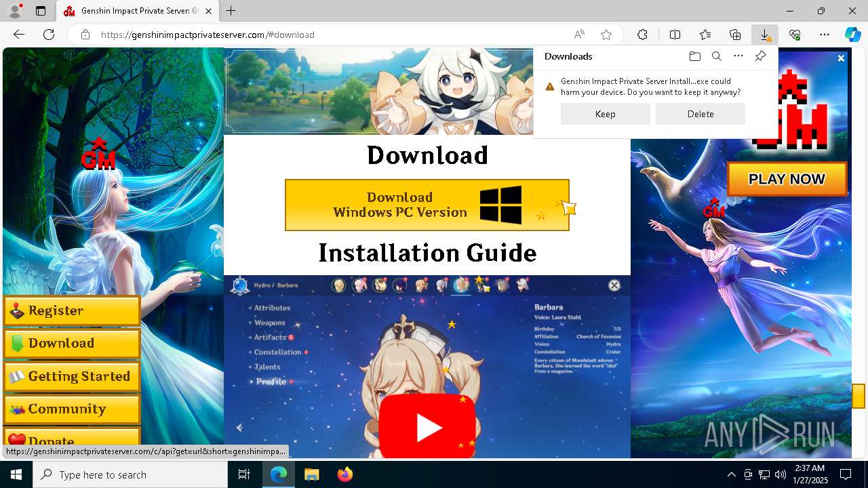Open the Register sidebar menu item
This screenshot has height=488, width=868.
72,311
